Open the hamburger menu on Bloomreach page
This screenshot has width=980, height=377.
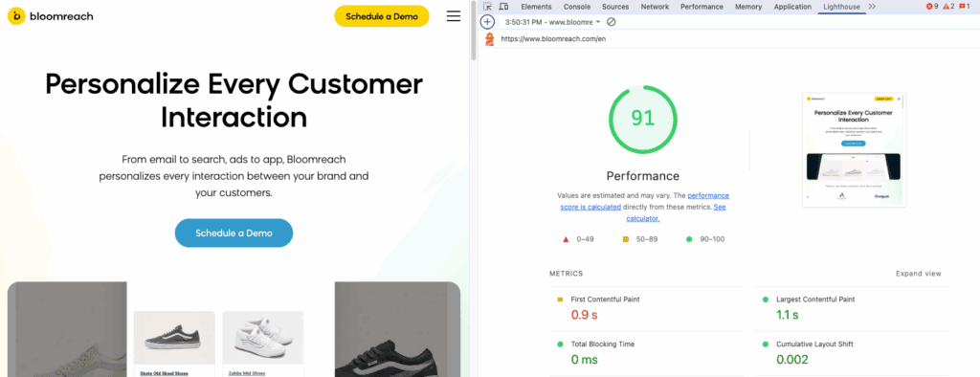(454, 16)
